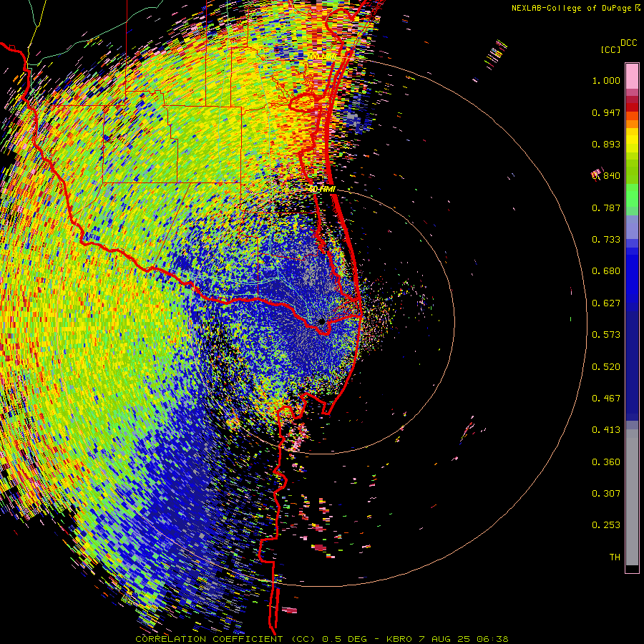Select the 1.000 scale value
This screenshot has height=644, width=644.
[606, 80]
